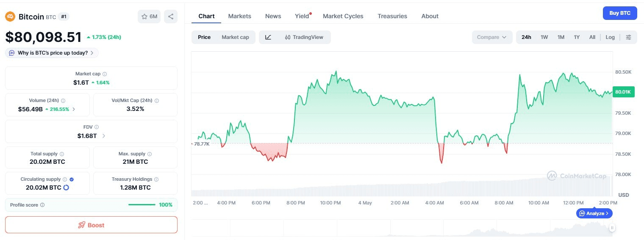Click the 1.28M BTC treasury holdings value
Viewport: 644px width, 240px height.
tap(136, 188)
